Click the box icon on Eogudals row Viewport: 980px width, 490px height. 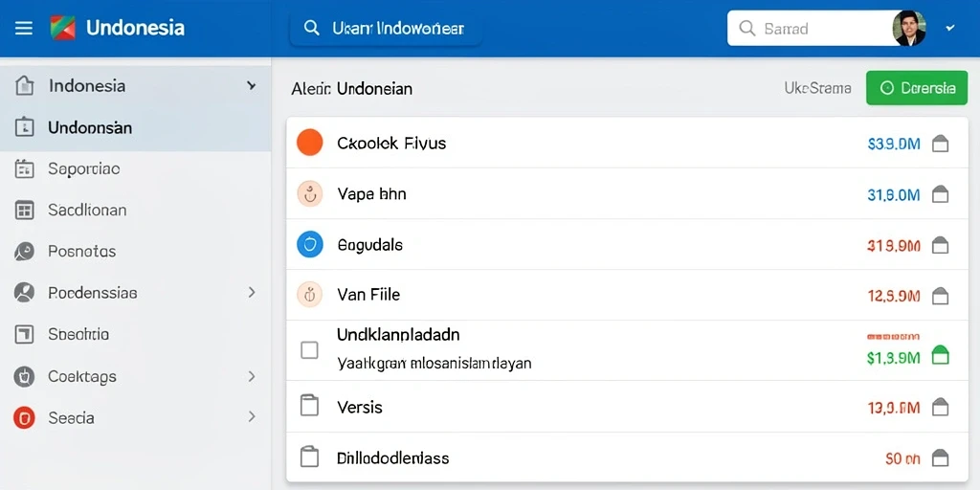click(940, 246)
